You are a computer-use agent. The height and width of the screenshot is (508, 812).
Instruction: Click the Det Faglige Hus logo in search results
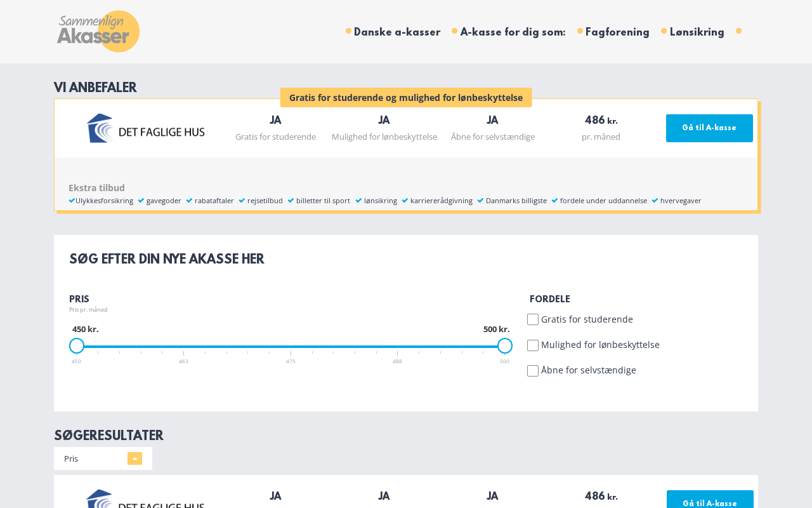(146, 499)
